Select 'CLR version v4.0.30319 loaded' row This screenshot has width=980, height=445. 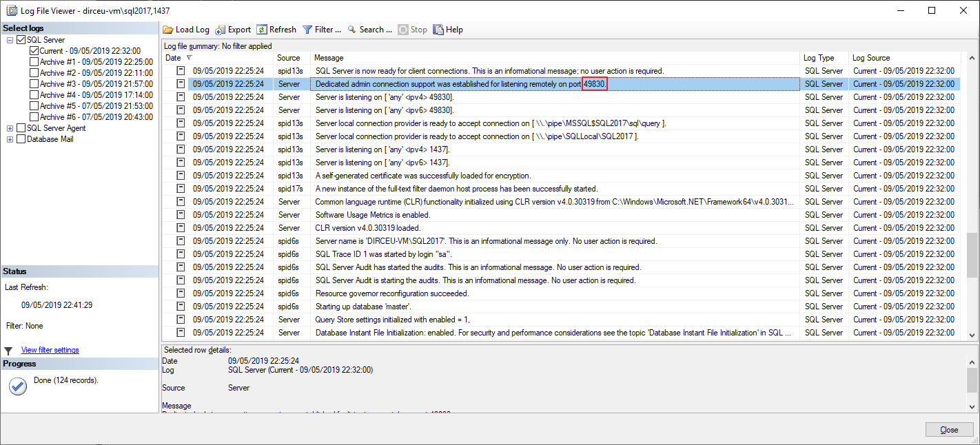click(x=562, y=228)
